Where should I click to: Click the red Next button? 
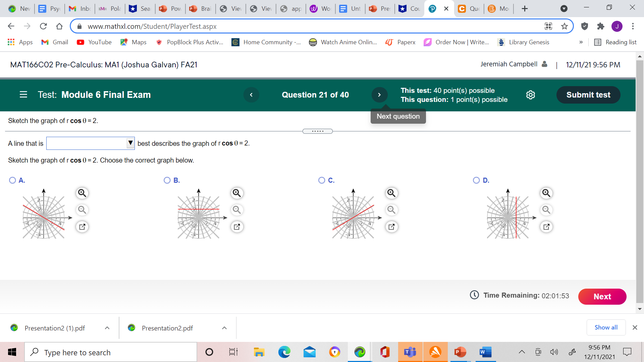[602, 297]
